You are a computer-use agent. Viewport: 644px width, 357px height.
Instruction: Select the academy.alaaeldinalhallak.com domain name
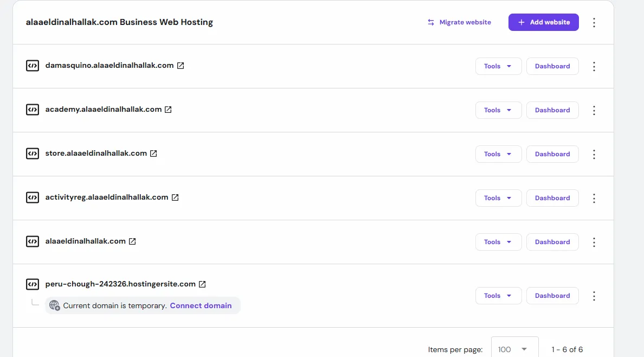[x=104, y=110]
